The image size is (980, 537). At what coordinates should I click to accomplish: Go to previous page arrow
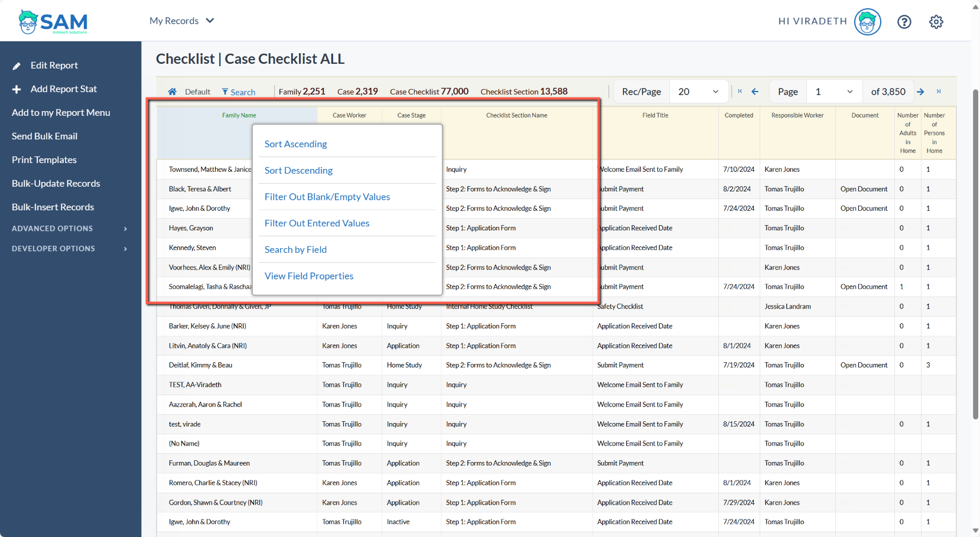click(x=754, y=92)
